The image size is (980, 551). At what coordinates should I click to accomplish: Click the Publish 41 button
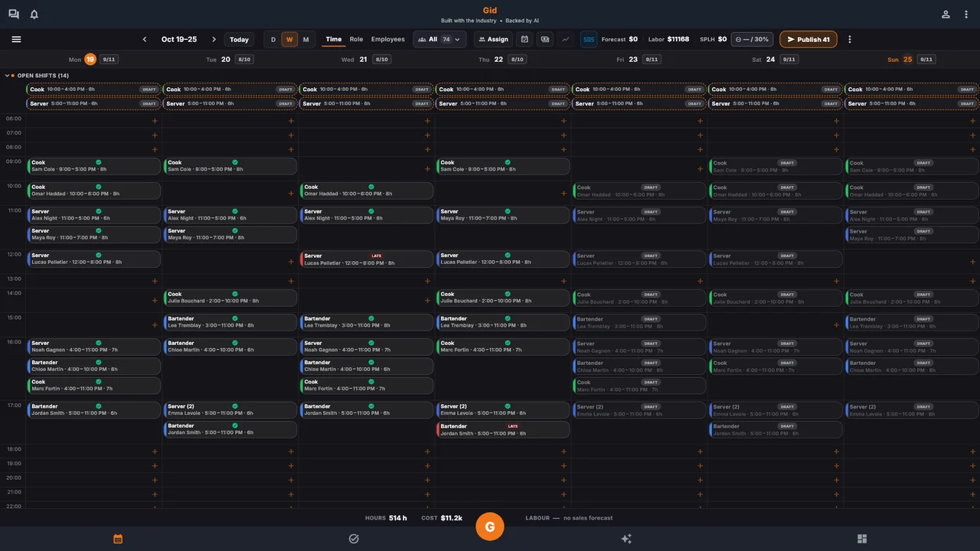[x=808, y=39]
